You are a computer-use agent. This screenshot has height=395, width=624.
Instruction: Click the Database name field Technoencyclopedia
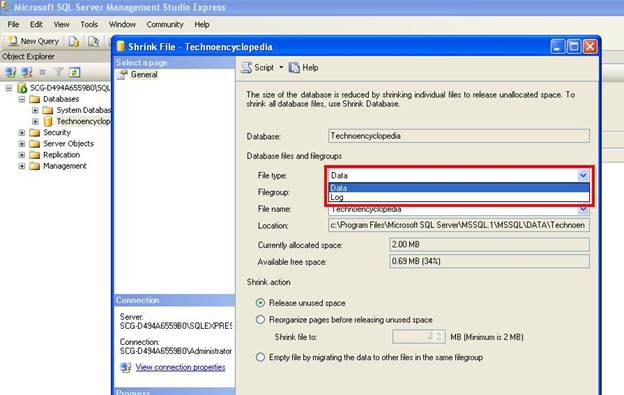tap(458, 136)
